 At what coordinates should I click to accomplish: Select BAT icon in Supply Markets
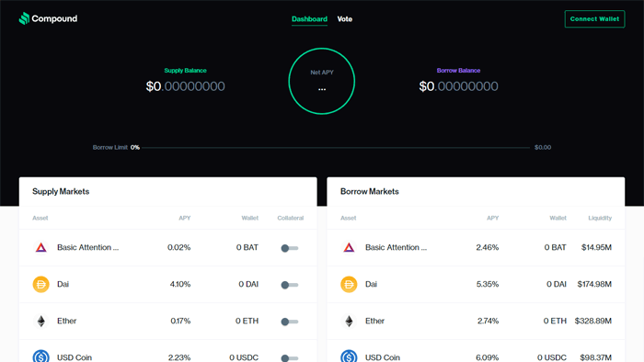[40, 248]
